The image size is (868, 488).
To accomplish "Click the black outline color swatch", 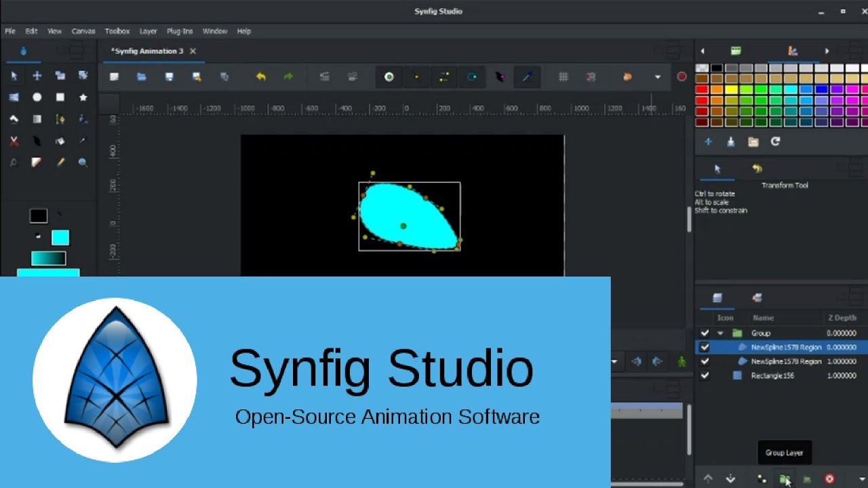I will click(39, 216).
